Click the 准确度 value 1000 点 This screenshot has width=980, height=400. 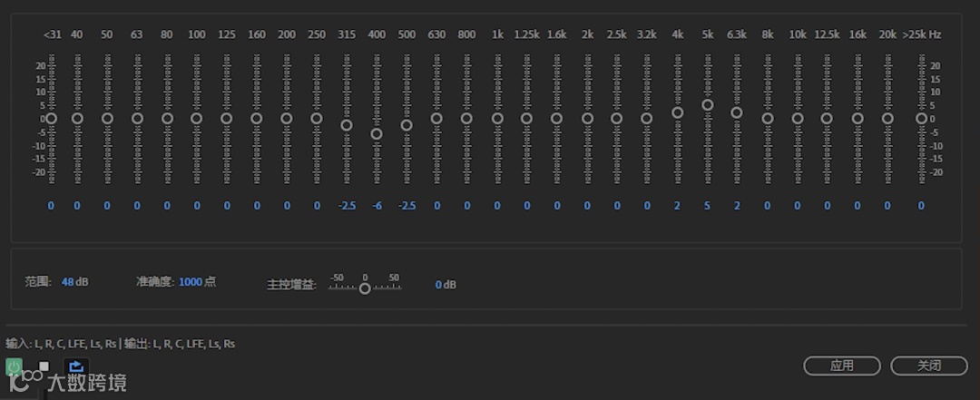click(197, 282)
